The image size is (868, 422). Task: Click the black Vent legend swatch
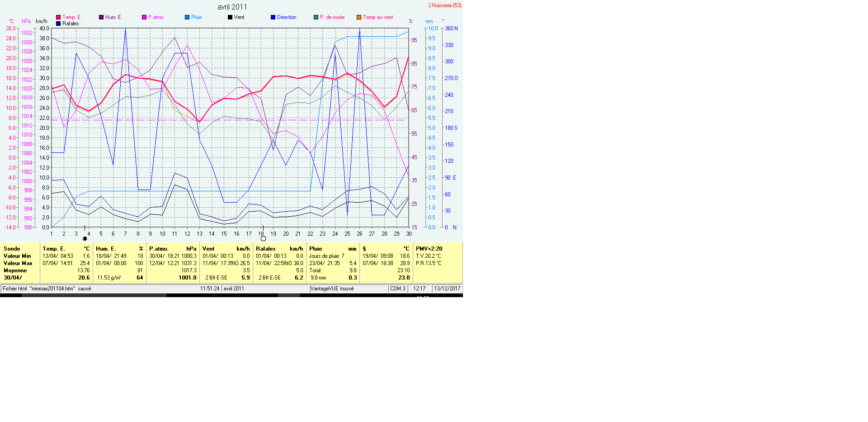point(230,17)
